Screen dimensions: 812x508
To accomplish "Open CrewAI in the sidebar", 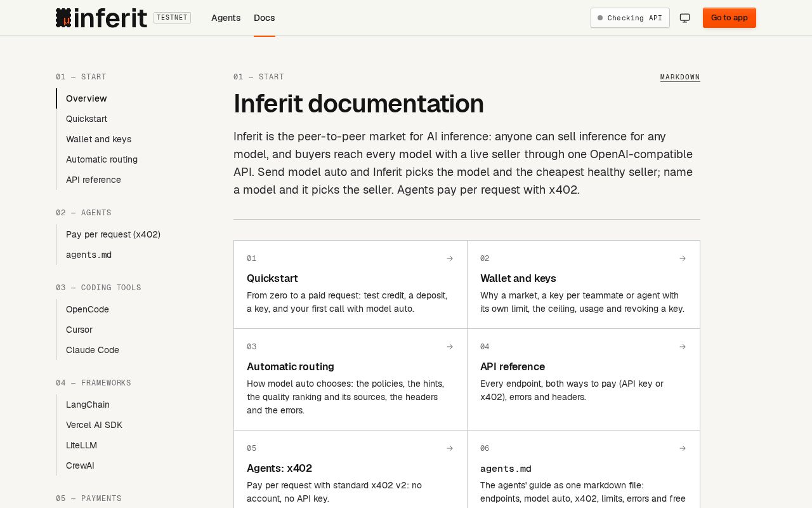I will (80, 465).
